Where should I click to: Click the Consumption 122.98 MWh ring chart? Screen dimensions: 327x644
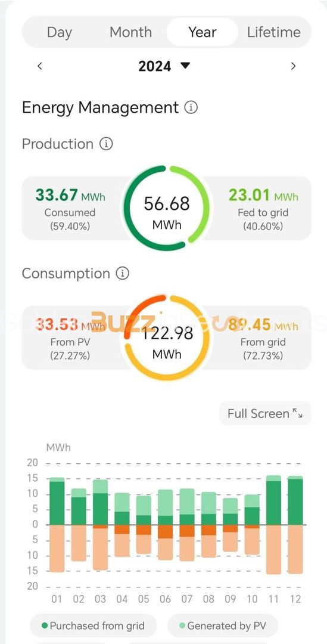[x=167, y=338]
